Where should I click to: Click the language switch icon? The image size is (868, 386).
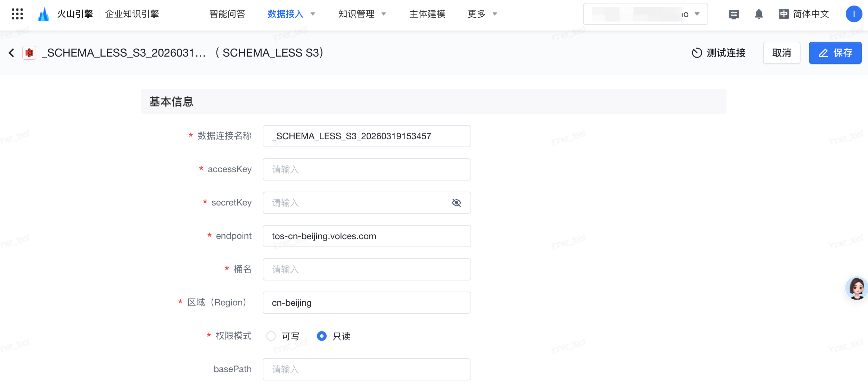click(784, 14)
